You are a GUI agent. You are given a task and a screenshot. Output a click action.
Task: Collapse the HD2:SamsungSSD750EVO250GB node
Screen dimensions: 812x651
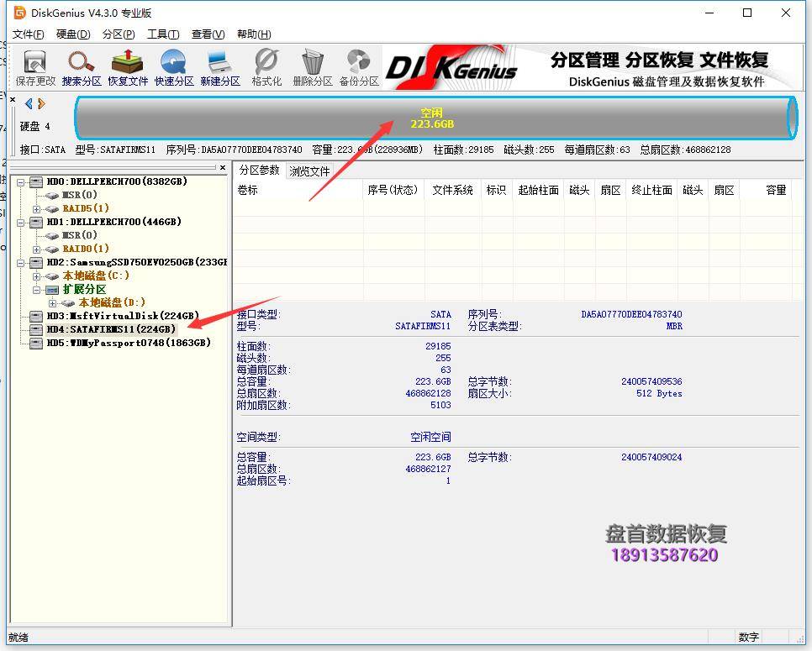(x=18, y=261)
